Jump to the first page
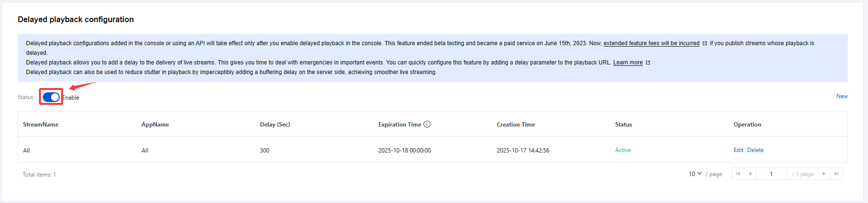Screen dimensions: 868x203 coord(738,174)
